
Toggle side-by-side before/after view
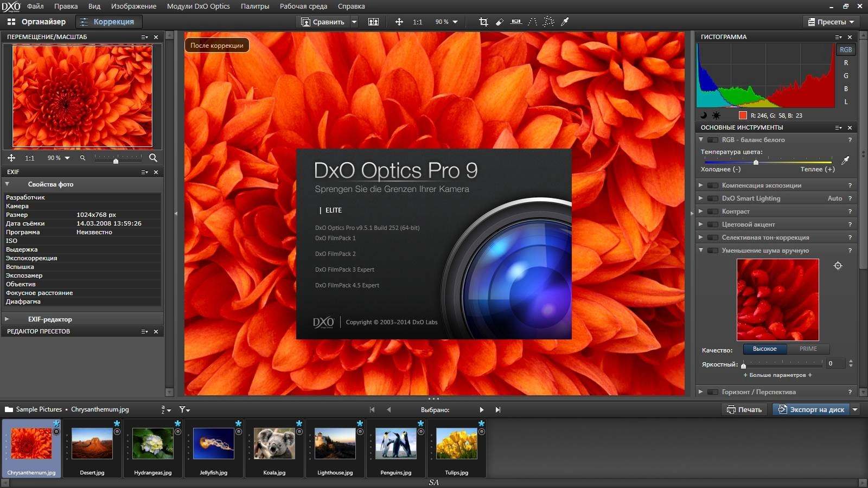coord(373,22)
